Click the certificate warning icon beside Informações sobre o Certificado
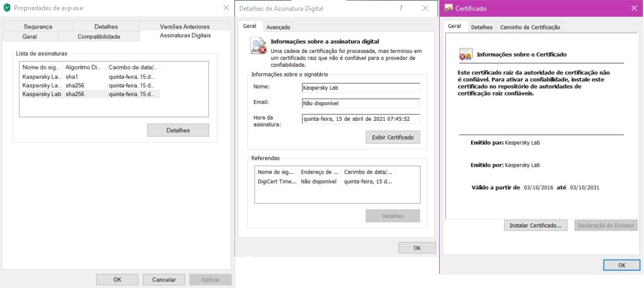Image resolution: width=644 pixels, height=288 pixels. click(x=465, y=54)
